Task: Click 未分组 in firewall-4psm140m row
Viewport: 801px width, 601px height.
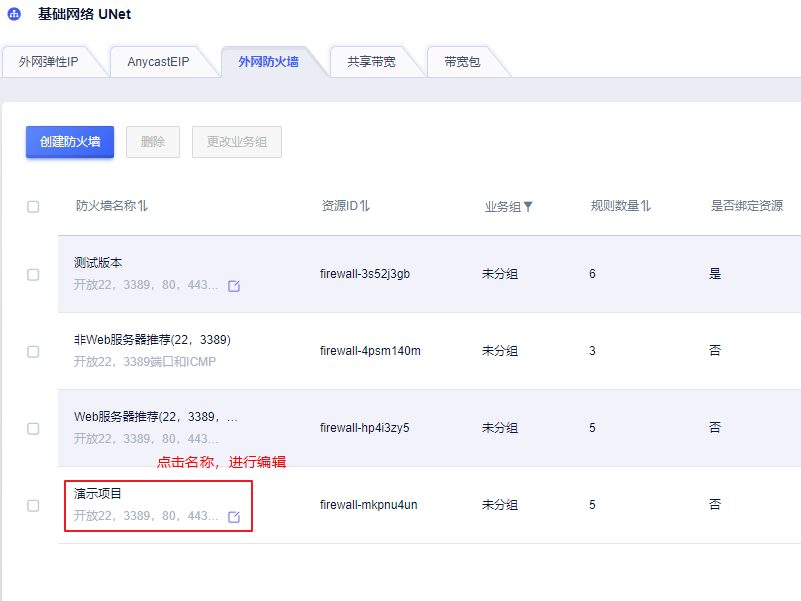Action: 500,351
